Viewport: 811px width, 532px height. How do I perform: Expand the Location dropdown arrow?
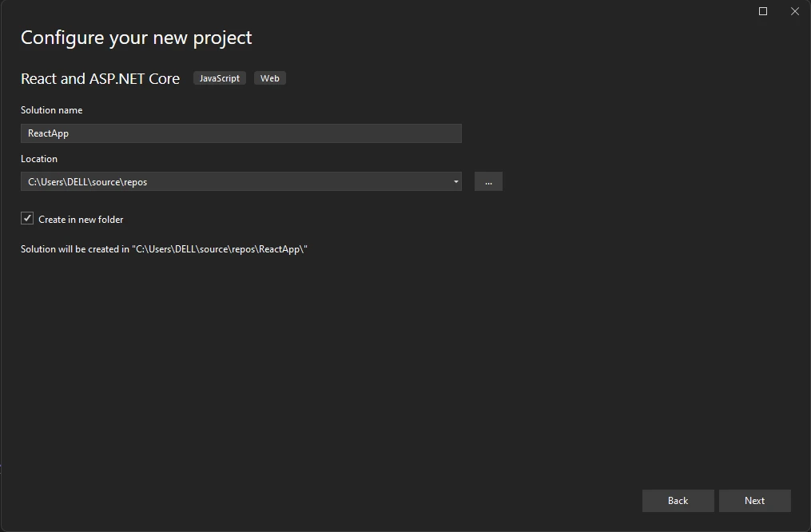456,182
